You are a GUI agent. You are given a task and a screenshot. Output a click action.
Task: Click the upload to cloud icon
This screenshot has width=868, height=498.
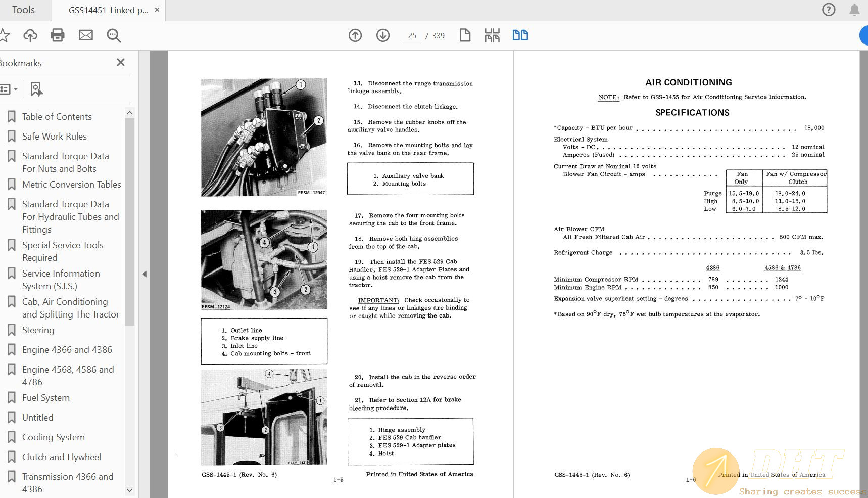tap(30, 35)
